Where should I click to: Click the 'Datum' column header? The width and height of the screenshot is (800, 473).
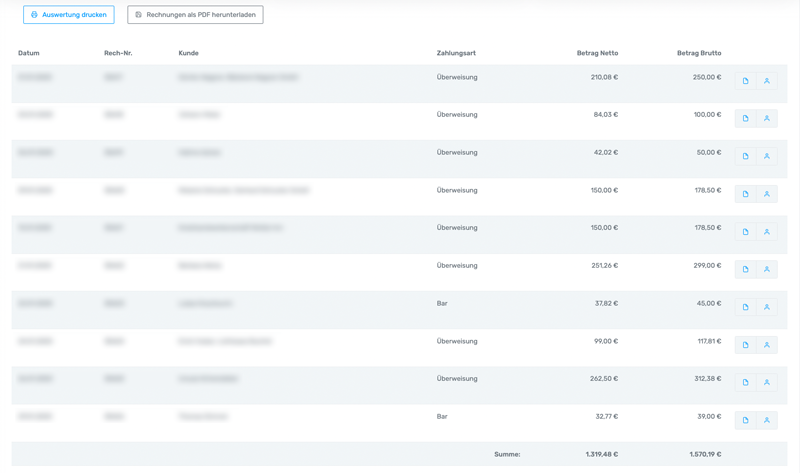(29, 53)
